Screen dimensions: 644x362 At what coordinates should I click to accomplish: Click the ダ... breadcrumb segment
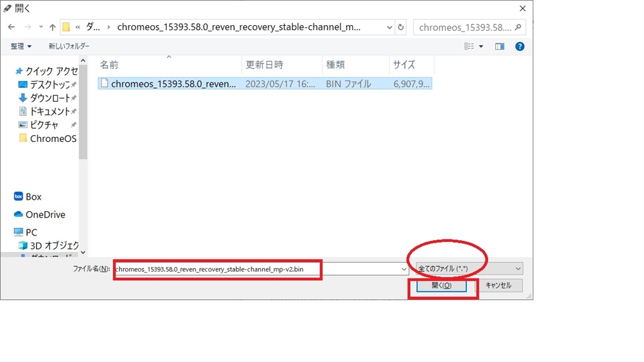coord(93,27)
